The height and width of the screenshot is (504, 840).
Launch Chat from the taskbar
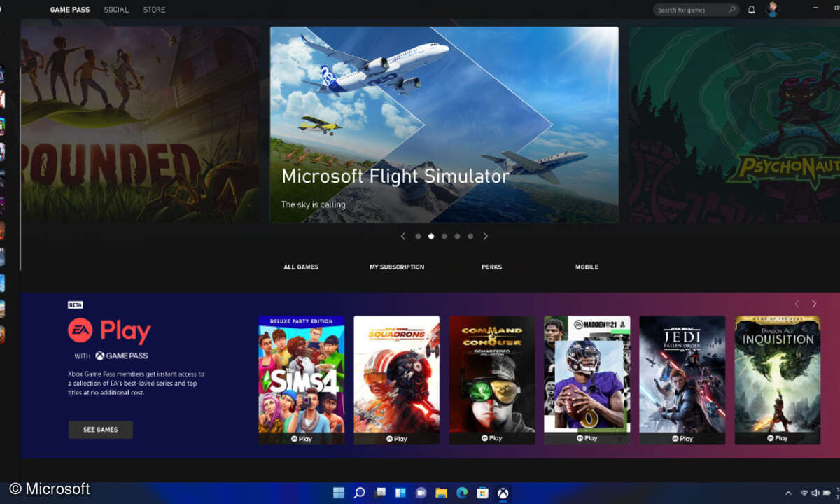point(421,493)
